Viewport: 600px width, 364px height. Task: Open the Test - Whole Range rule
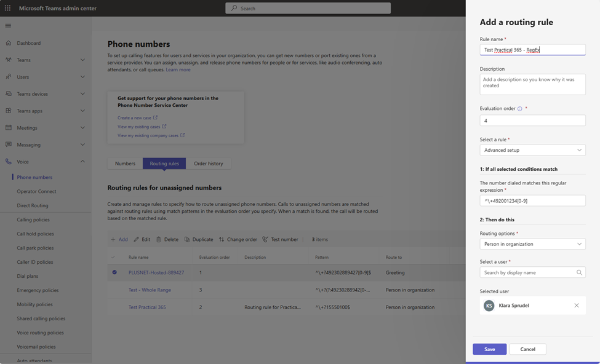(x=150, y=290)
